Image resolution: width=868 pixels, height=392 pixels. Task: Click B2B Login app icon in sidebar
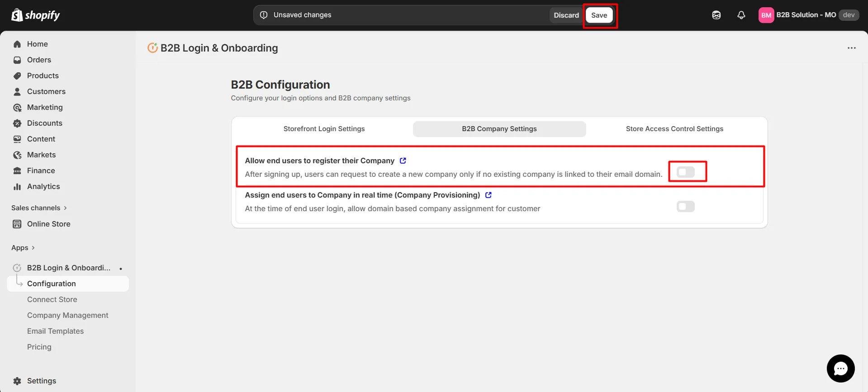pyautogui.click(x=17, y=268)
